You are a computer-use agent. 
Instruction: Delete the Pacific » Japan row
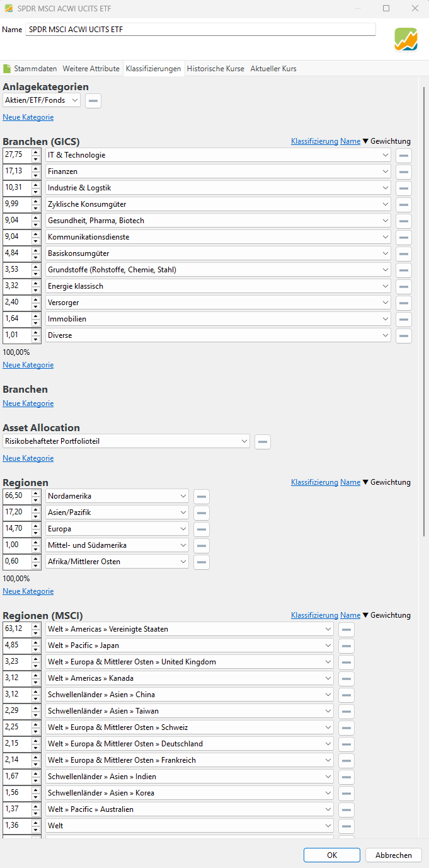pyautogui.click(x=346, y=645)
